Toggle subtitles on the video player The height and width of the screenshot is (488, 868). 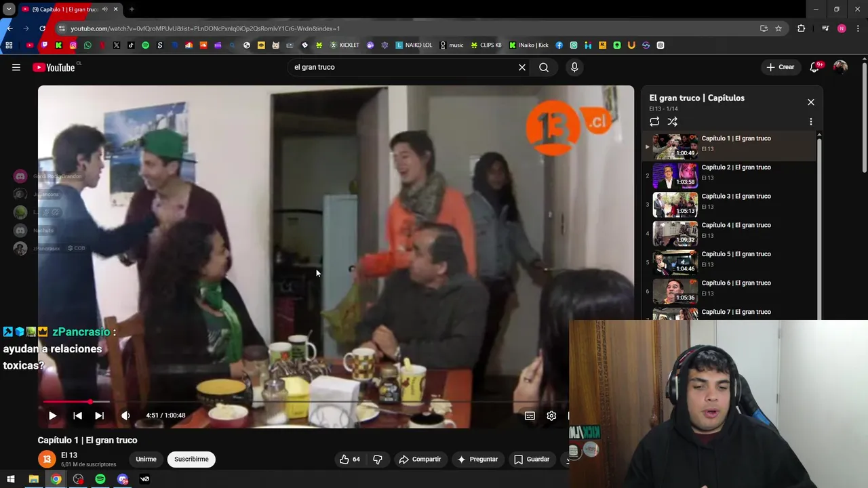point(530,415)
